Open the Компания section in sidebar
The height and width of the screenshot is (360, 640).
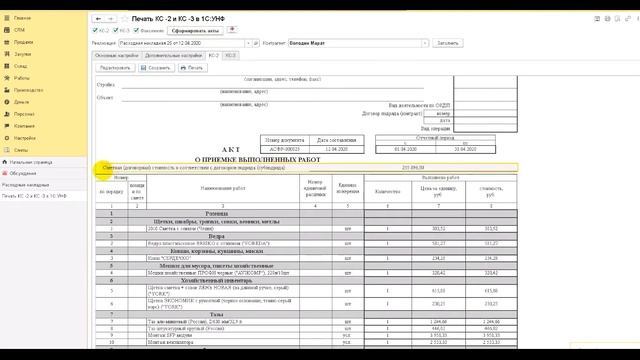click(24, 126)
